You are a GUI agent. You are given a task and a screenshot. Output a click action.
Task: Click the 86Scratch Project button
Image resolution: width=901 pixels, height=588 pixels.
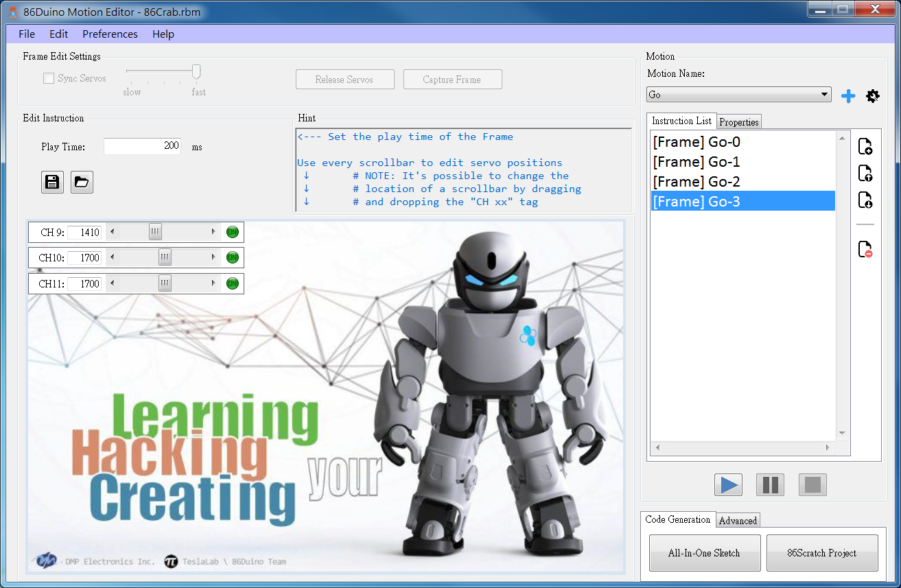[x=821, y=553]
